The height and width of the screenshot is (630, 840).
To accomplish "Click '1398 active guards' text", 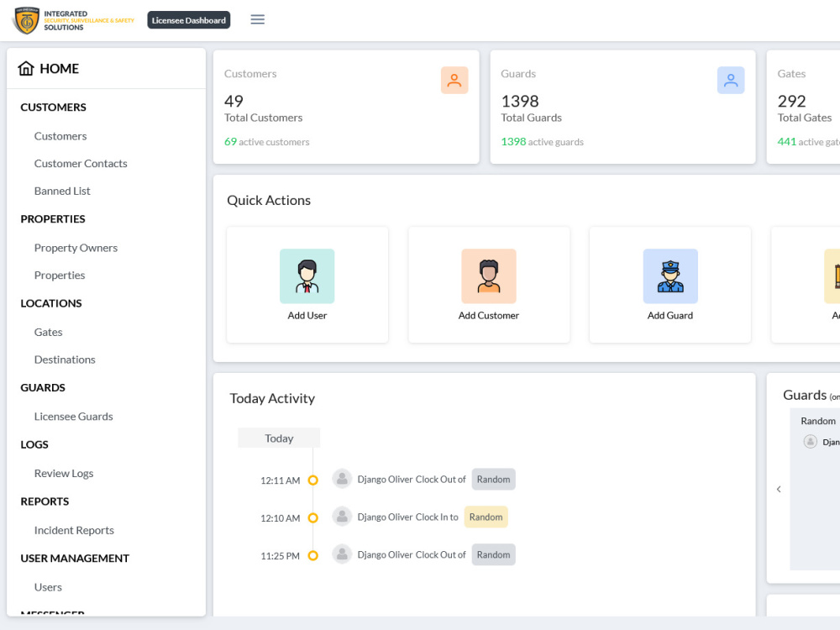I will point(542,142).
